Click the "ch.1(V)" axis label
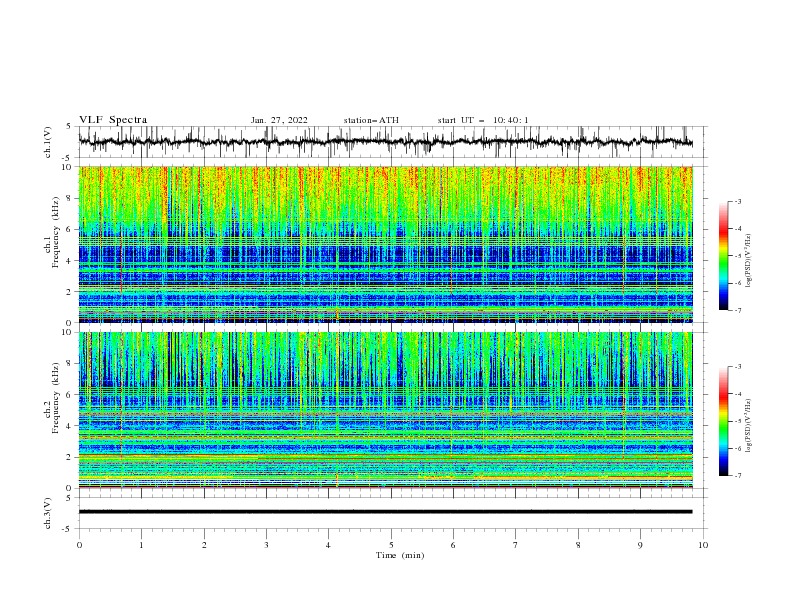792x612 pixels. (x=48, y=142)
